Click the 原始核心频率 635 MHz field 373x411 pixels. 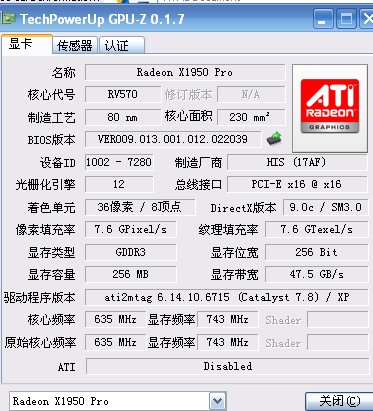pos(115,342)
